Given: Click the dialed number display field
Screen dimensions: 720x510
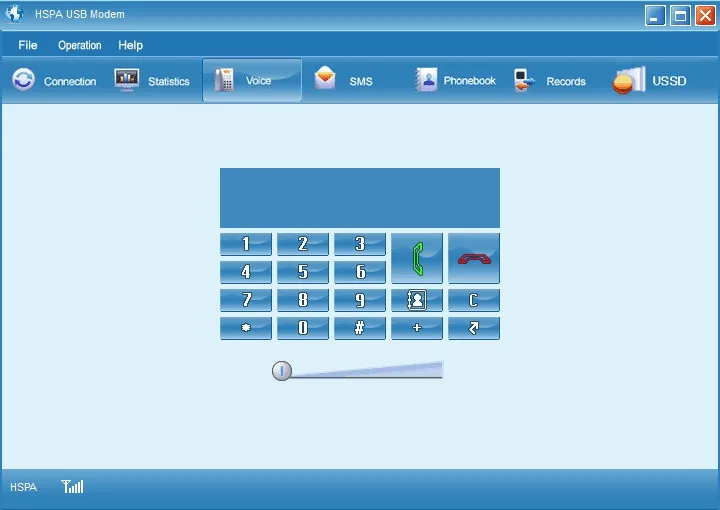Looking at the screenshot, I should pos(360,197).
